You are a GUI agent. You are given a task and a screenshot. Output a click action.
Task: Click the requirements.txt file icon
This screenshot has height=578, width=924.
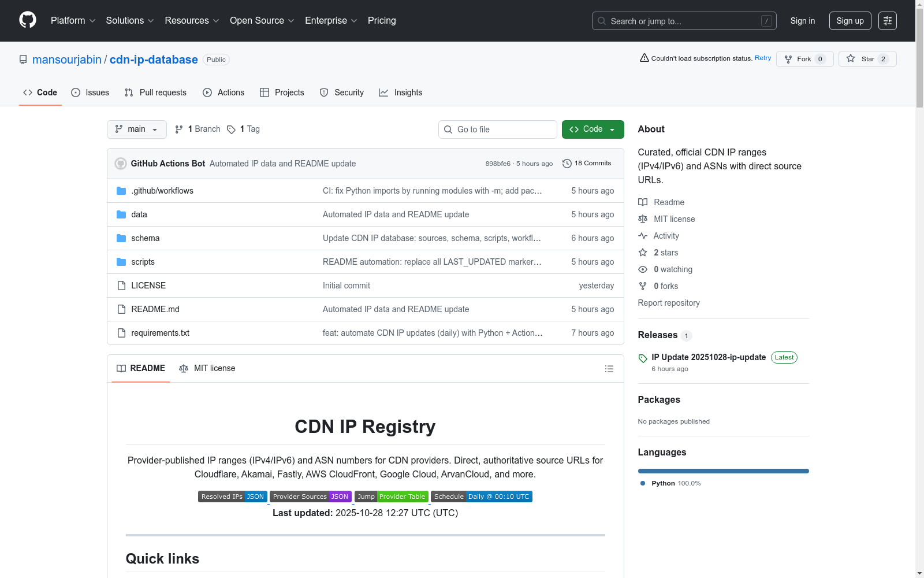tap(121, 333)
